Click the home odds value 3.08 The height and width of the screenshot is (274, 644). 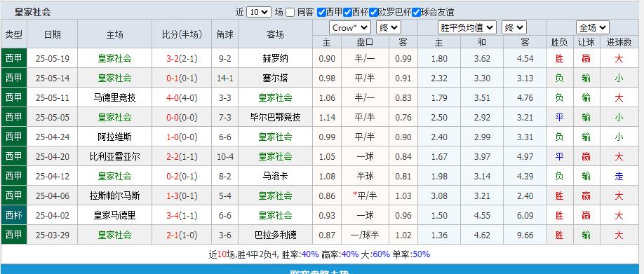439,196
